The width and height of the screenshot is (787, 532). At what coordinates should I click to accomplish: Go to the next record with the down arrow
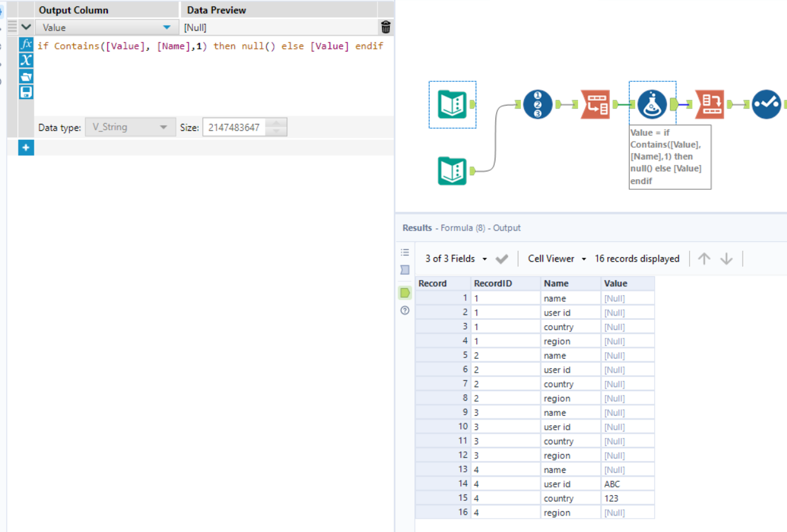pos(727,259)
